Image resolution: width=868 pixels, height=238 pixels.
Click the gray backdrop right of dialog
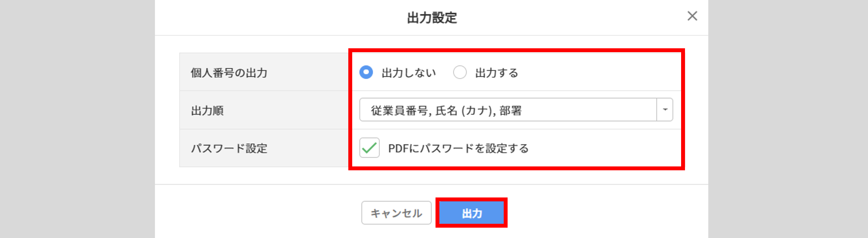tap(788, 119)
